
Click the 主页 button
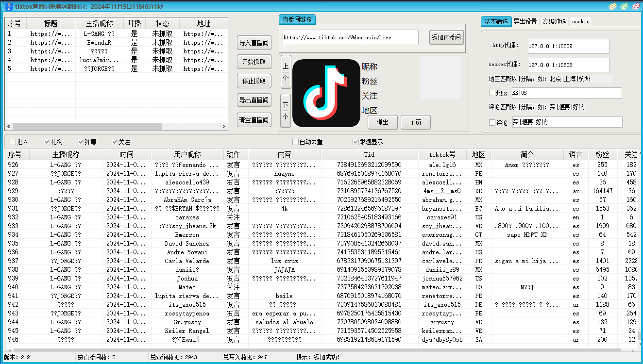pos(416,122)
